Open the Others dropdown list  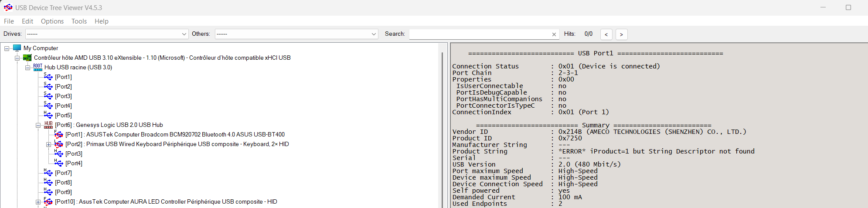(x=374, y=34)
